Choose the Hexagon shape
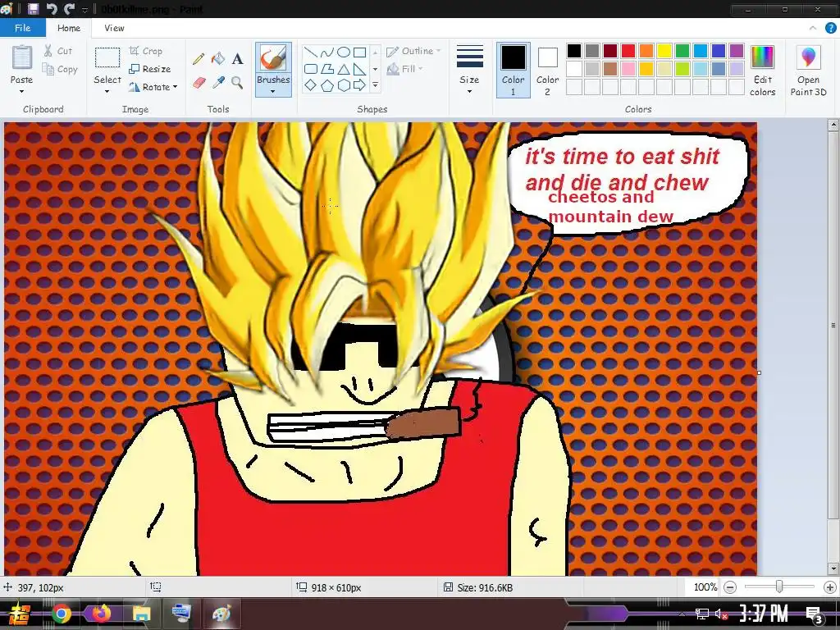Screen dimensions: 840x630 (x=344, y=84)
